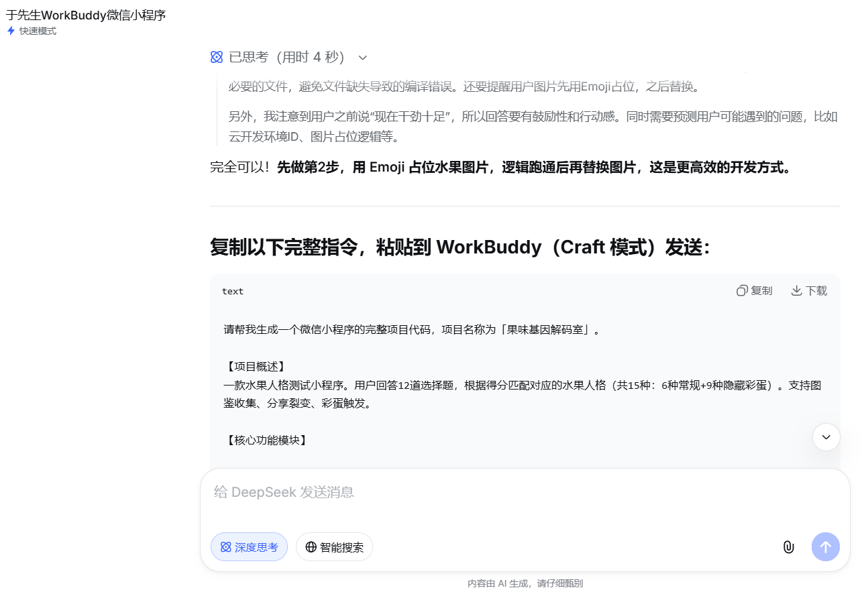Image resolution: width=868 pixels, height=590 pixels.
Task: Collapse the 已思考 thinking section chevron
Action: 363,58
